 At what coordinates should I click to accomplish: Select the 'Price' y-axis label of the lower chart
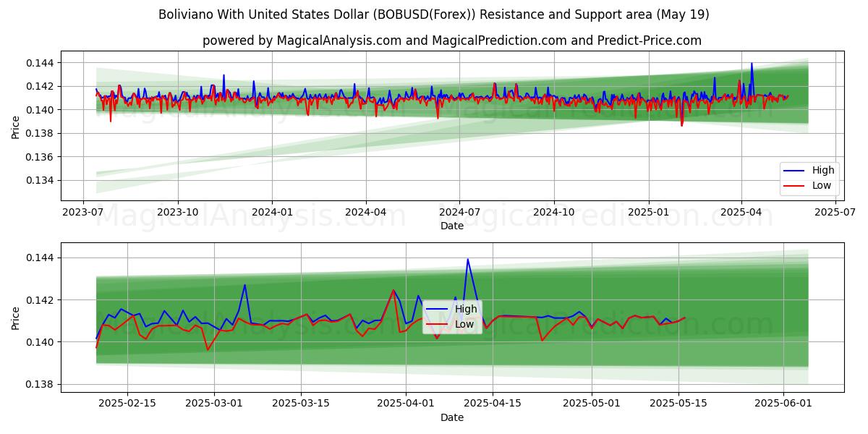click(x=16, y=318)
